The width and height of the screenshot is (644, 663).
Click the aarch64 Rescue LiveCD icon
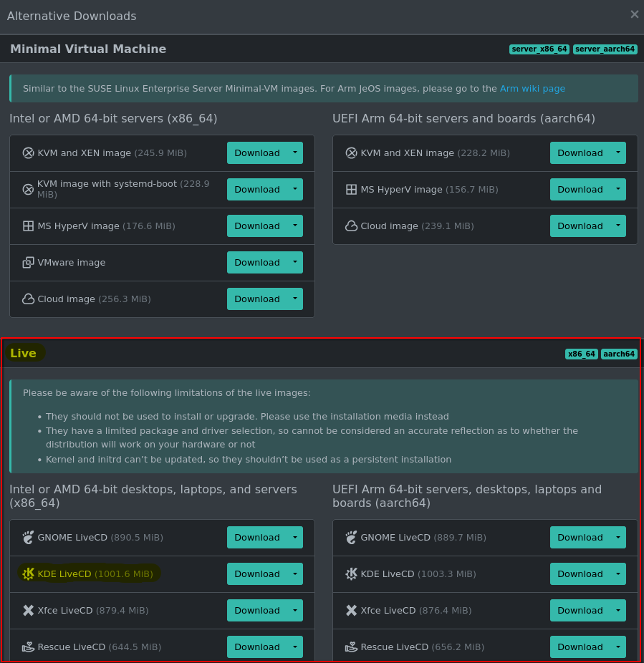coord(351,647)
